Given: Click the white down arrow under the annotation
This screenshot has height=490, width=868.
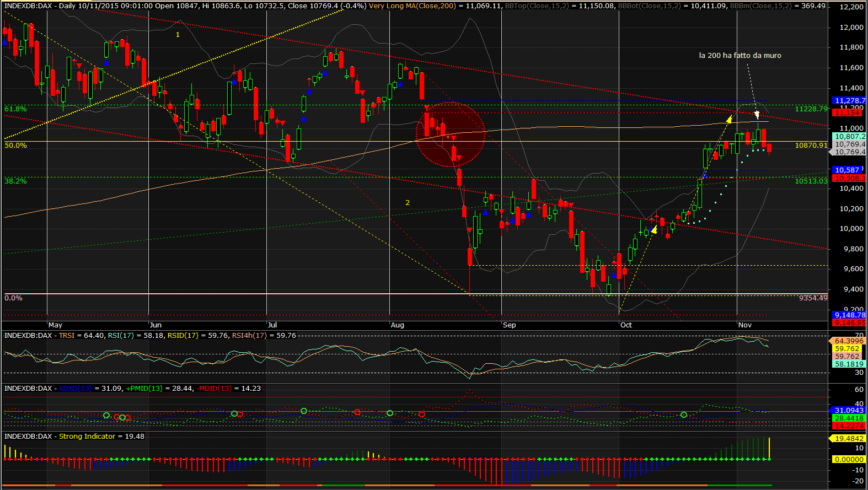Looking at the screenshot, I should [x=757, y=115].
